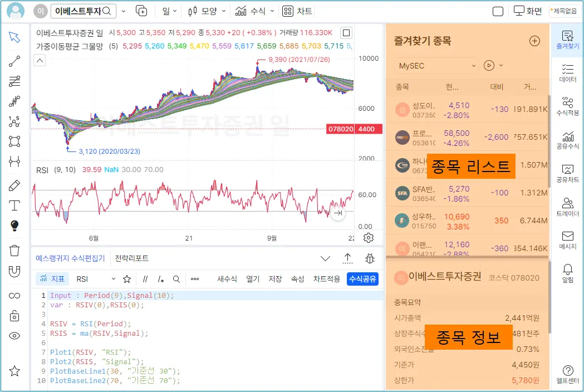Screen dimensions: 584x392
Task: Open the user profile avatar
Action: click(16, 11)
